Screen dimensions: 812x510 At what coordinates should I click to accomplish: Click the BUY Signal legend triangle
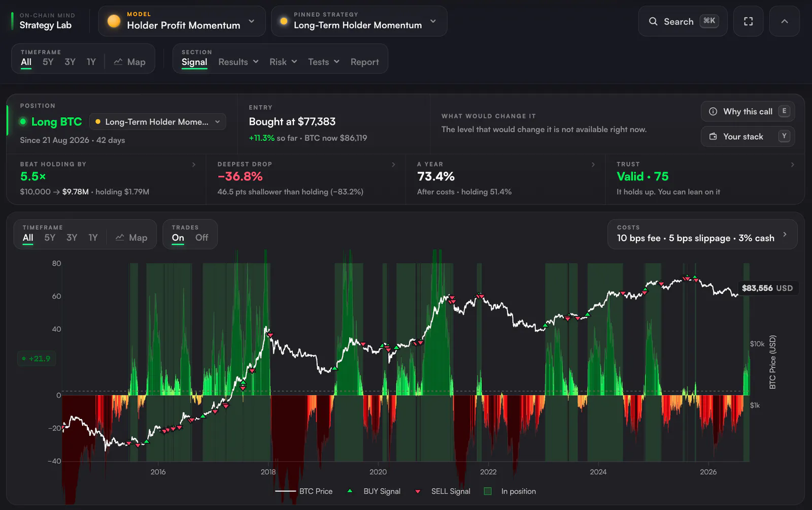click(350, 491)
